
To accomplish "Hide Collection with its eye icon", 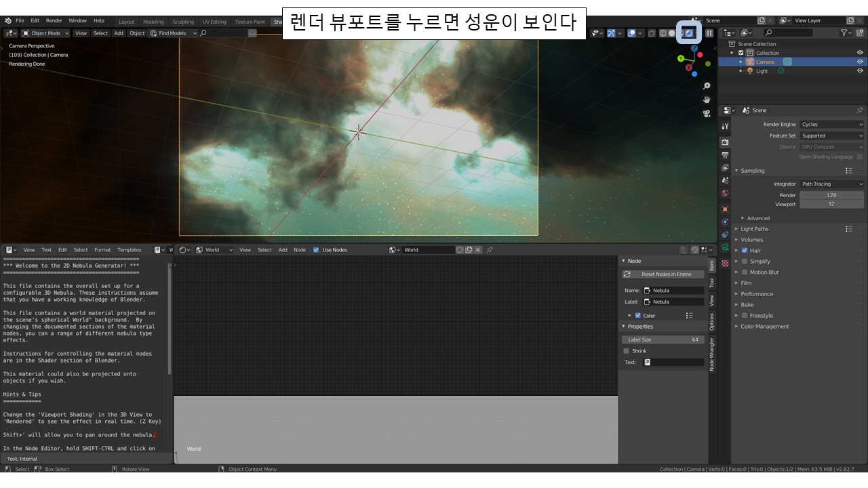I will [860, 53].
